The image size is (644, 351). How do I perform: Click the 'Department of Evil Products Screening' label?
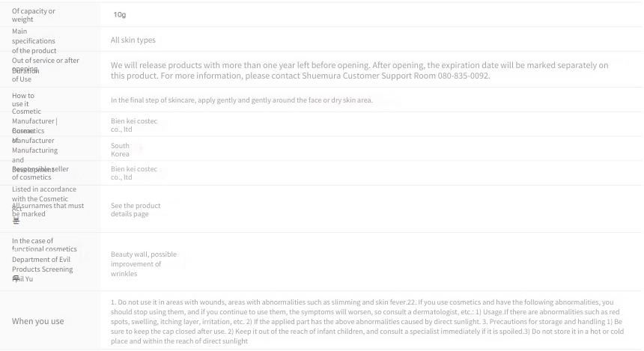(42, 264)
